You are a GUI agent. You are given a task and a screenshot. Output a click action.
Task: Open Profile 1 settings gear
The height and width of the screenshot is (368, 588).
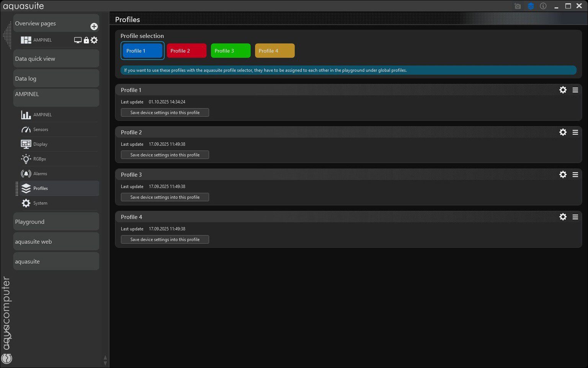coord(563,90)
